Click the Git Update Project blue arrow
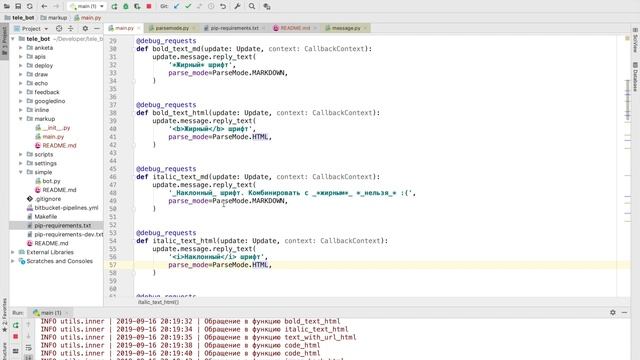The height and width of the screenshot is (360, 640). [x=176, y=6]
